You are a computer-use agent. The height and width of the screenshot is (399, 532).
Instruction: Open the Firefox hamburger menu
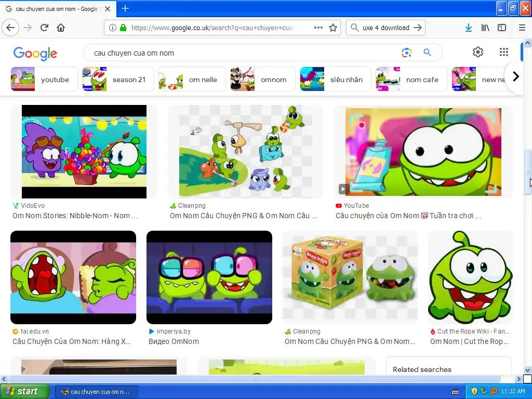tap(522, 28)
